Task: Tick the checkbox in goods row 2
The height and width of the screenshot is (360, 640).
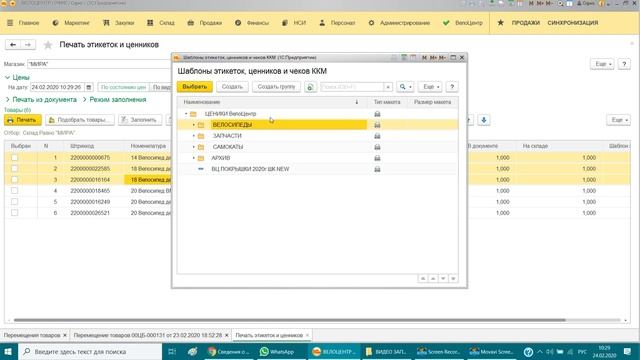Action: (x=15, y=169)
